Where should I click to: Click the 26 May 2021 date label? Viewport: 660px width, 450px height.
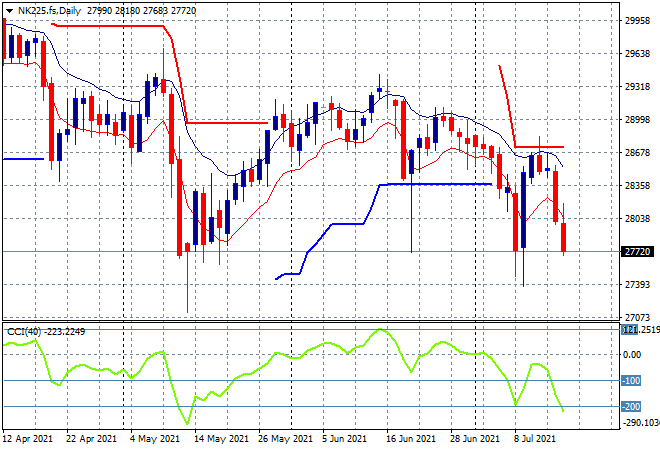pos(285,439)
